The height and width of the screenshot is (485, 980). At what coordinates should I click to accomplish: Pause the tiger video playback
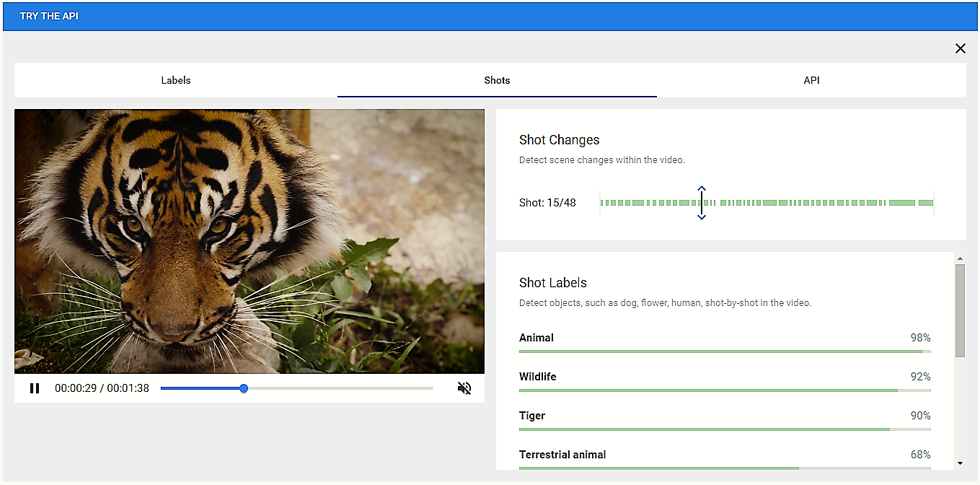[35, 388]
